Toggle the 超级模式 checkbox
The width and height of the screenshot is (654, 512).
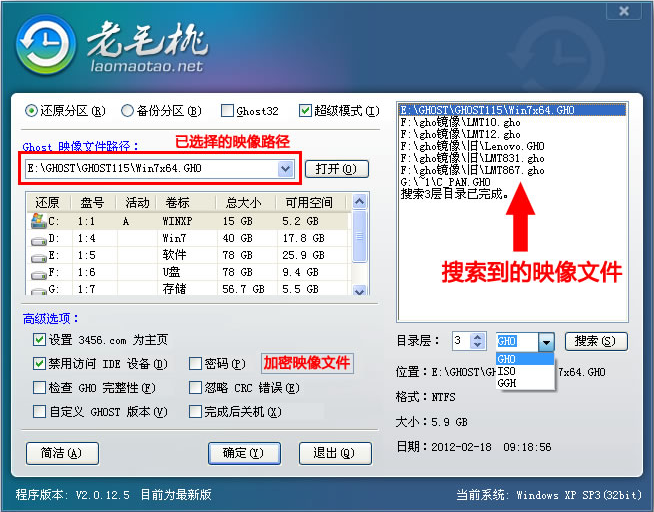point(305,111)
